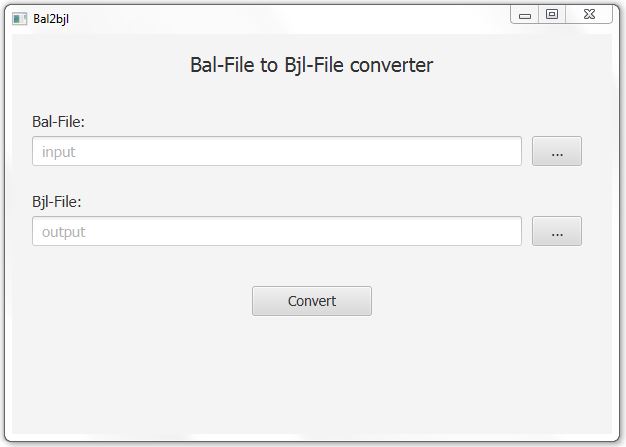Screen dimensions: 626x447
Task: Focus the Bal-File input text field
Action: 277,152
